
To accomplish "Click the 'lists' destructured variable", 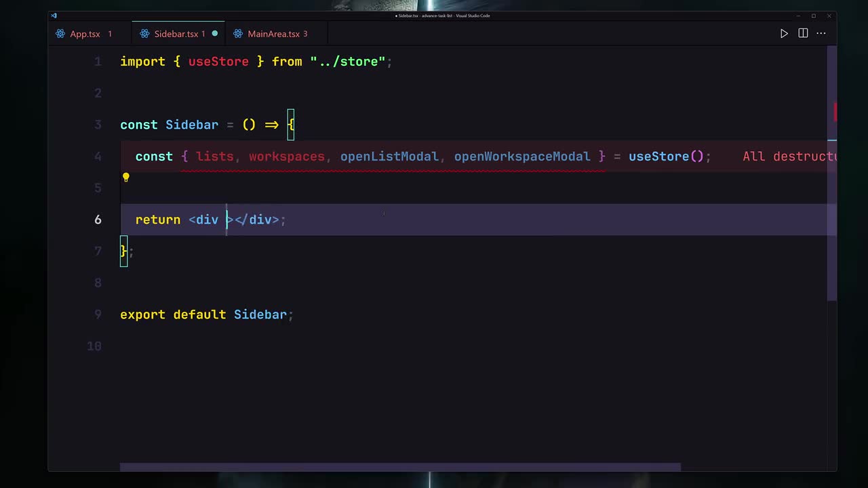I will pyautogui.click(x=214, y=157).
